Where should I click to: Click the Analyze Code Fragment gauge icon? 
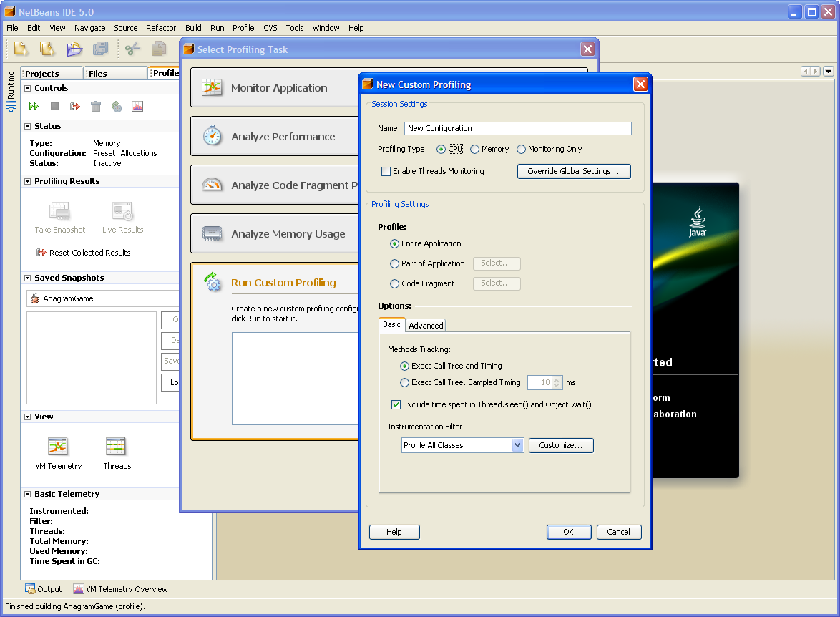click(212, 185)
